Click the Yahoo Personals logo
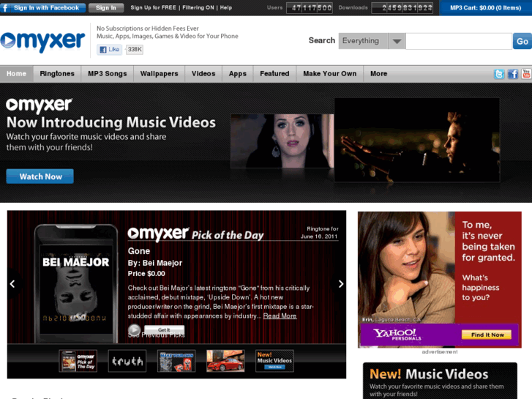The image size is (532, 399). point(397,335)
